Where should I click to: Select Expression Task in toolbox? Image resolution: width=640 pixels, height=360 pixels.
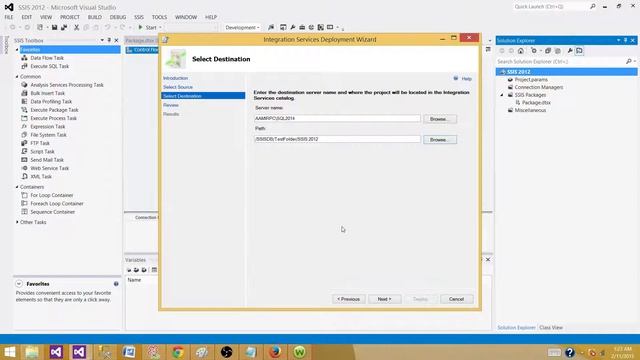coord(48,127)
